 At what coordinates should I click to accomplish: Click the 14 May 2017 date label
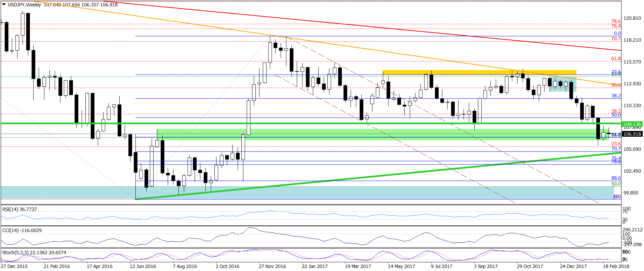401,266
